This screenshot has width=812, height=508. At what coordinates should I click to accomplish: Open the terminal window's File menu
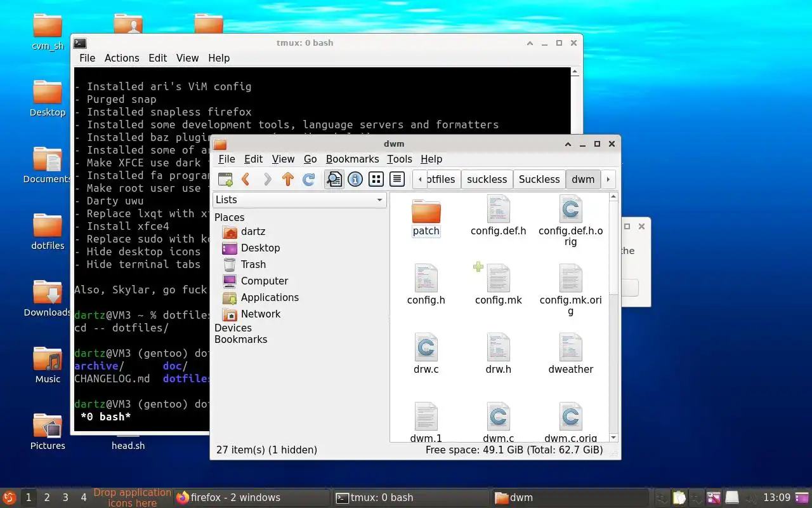tap(87, 58)
